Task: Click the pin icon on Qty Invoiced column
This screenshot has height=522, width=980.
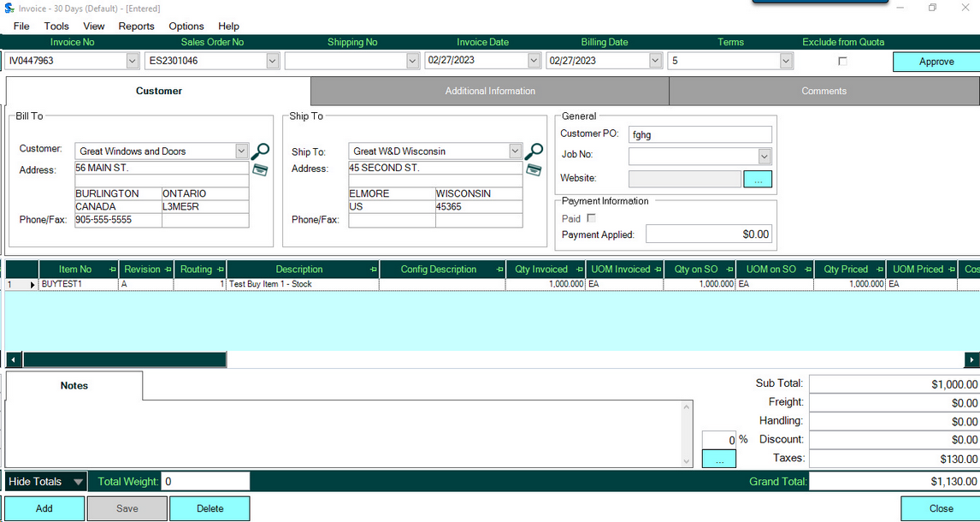Action: point(579,270)
